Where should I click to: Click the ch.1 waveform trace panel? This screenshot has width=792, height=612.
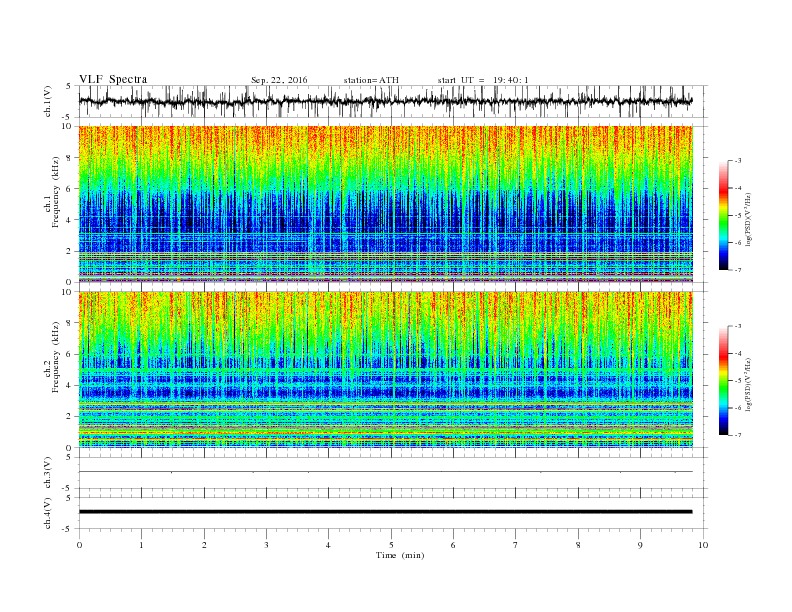tap(393, 101)
